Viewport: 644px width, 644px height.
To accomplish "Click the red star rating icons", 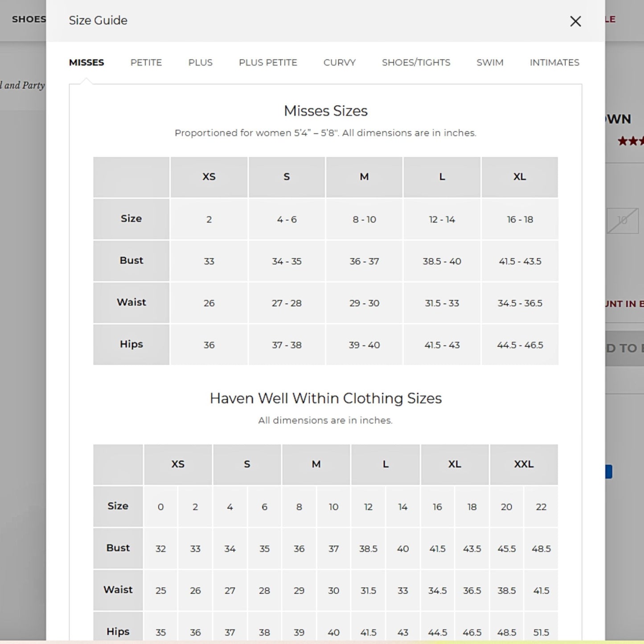I will pos(630,141).
